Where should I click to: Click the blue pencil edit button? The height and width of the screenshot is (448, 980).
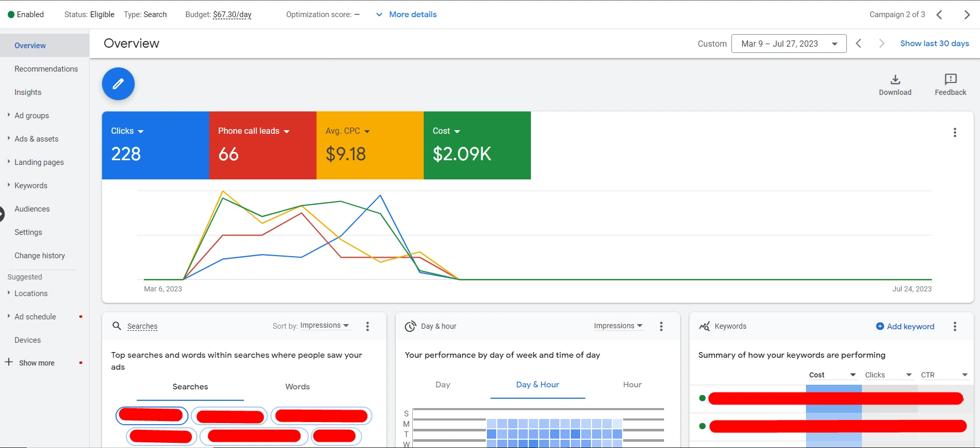(x=118, y=83)
